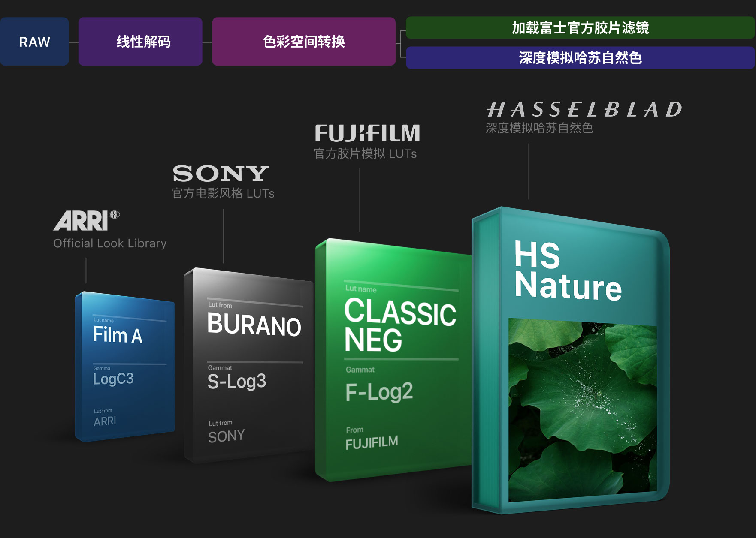
Task: Choose the 深度模拟哈苏自然色 option bar
Action: (x=581, y=58)
